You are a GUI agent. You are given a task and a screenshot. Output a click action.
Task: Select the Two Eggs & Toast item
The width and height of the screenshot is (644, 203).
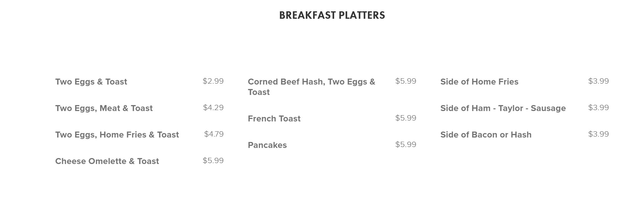(x=91, y=82)
